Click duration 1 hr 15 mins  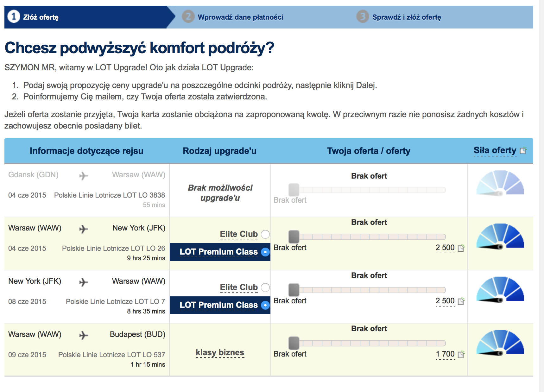(148, 364)
